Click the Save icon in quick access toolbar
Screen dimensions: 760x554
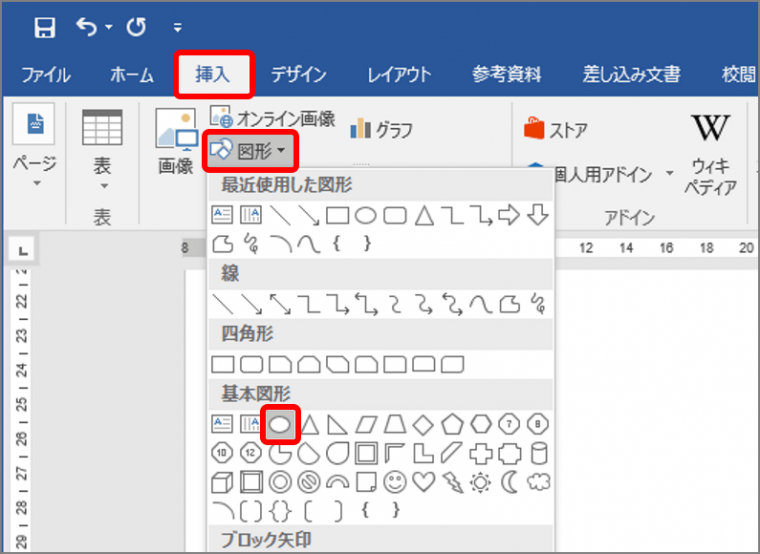(44, 27)
